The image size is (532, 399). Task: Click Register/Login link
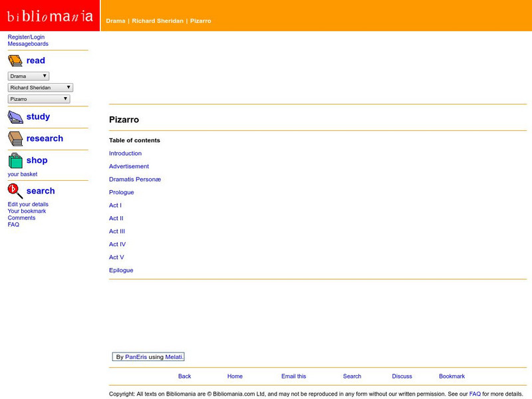(x=26, y=37)
